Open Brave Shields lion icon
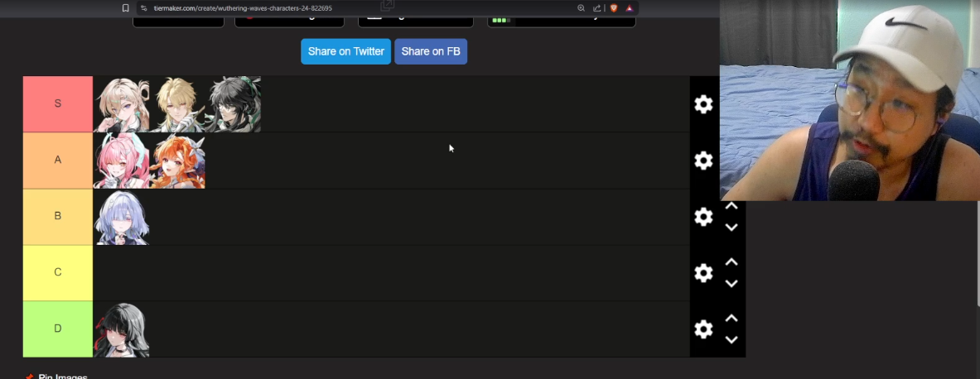980x379 pixels. pos(614,8)
